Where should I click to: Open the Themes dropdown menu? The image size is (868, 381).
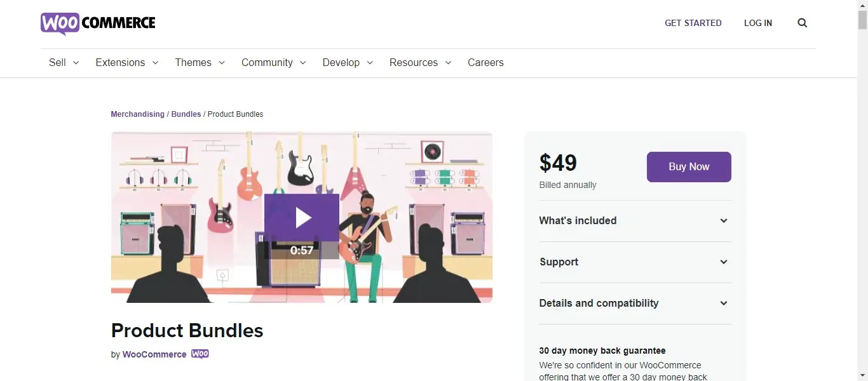coord(200,62)
